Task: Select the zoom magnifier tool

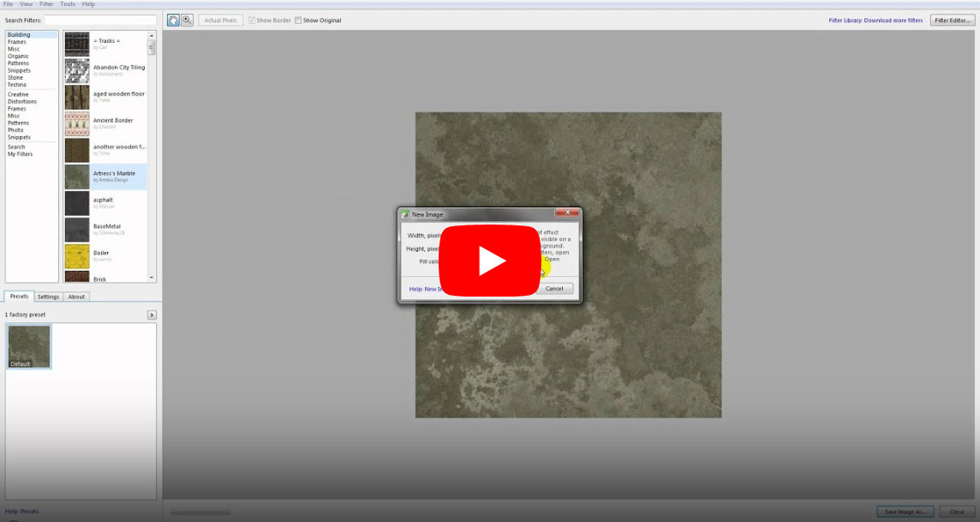Action: [x=187, y=20]
